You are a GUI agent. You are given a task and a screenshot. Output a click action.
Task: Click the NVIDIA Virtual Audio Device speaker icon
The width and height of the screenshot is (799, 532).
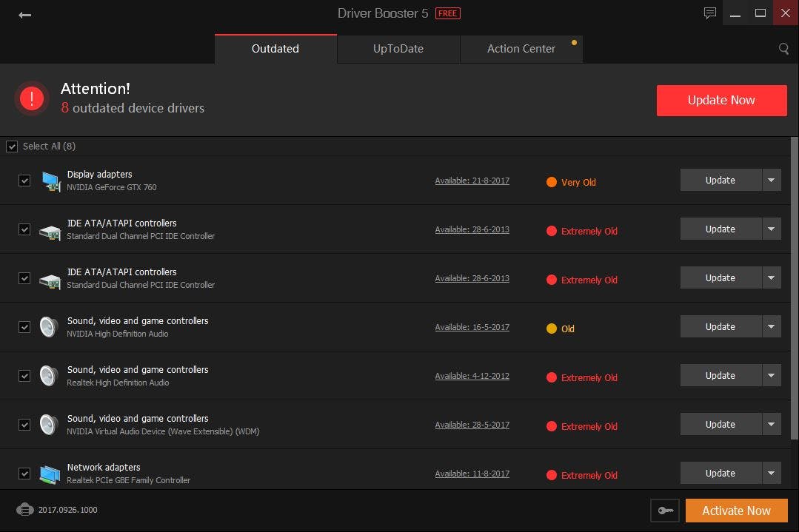coord(49,425)
